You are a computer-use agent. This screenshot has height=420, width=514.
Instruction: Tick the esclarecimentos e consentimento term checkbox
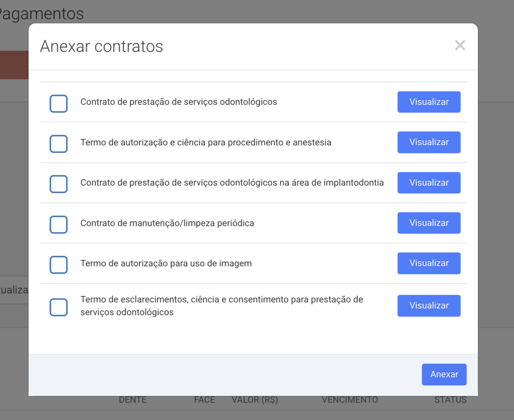tap(59, 307)
